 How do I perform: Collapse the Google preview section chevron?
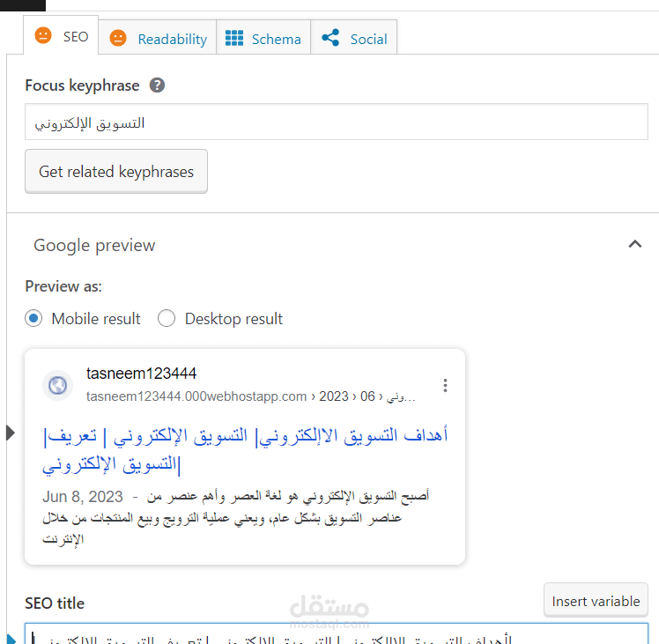[634, 244]
